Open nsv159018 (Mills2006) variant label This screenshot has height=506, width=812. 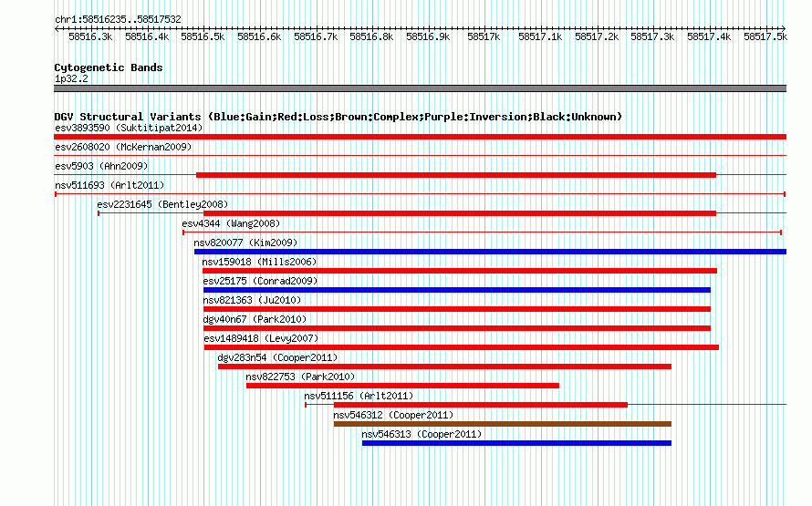(259, 262)
